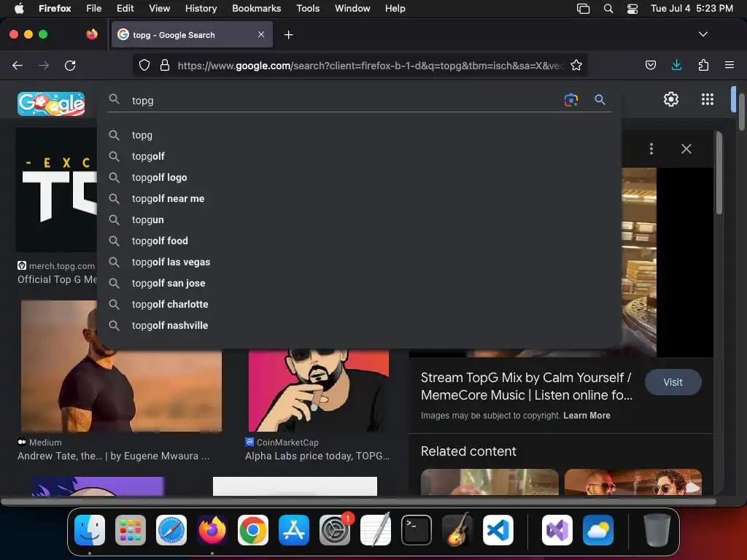Open the File menu

tap(93, 9)
